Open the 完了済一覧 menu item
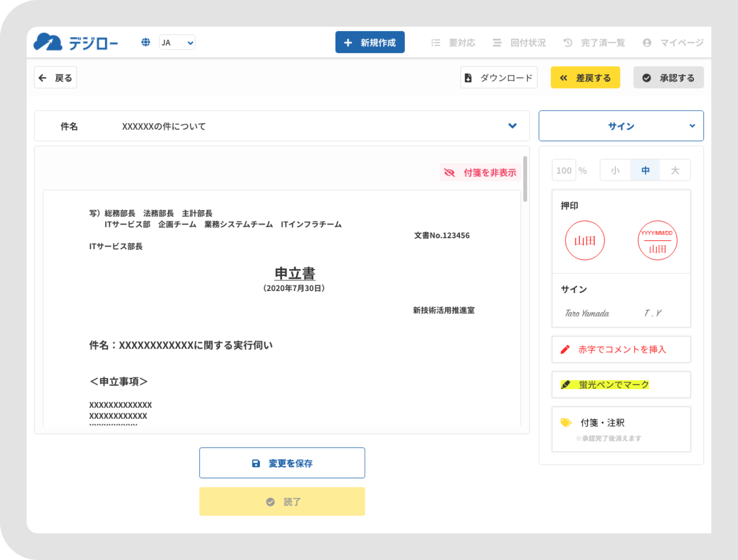738x560 pixels. pyautogui.click(x=594, y=43)
